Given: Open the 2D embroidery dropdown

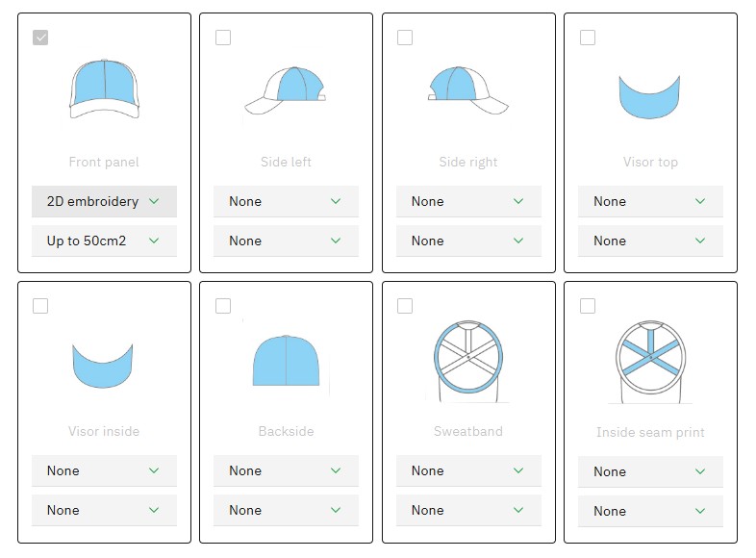Looking at the screenshot, I should pos(104,201).
